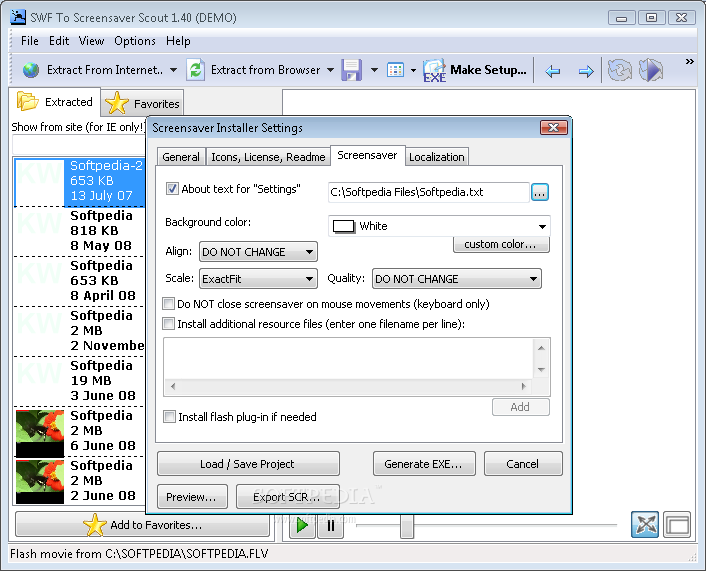Screen dimensions: 706x571
Task: Switch to the Localization tab
Action: (x=437, y=157)
